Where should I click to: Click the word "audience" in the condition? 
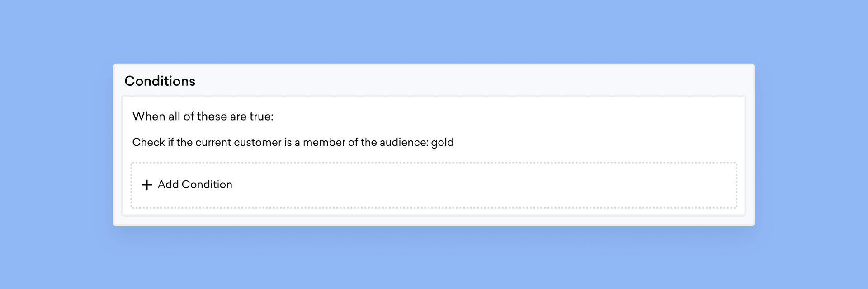point(403,143)
